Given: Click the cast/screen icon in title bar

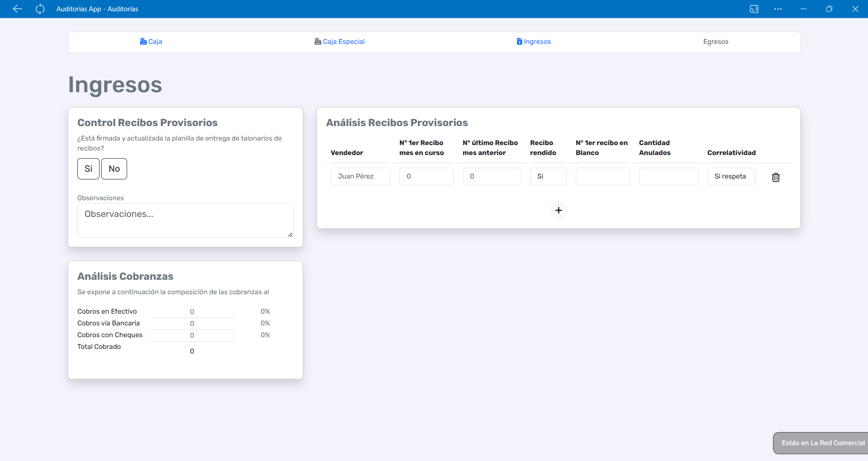Looking at the screenshot, I should (754, 9).
